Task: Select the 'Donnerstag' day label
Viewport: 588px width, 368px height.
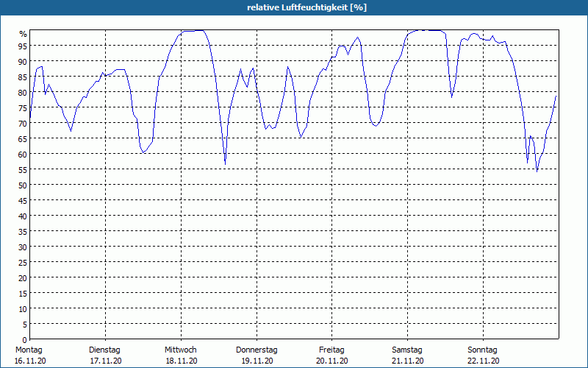Action: (x=257, y=350)
